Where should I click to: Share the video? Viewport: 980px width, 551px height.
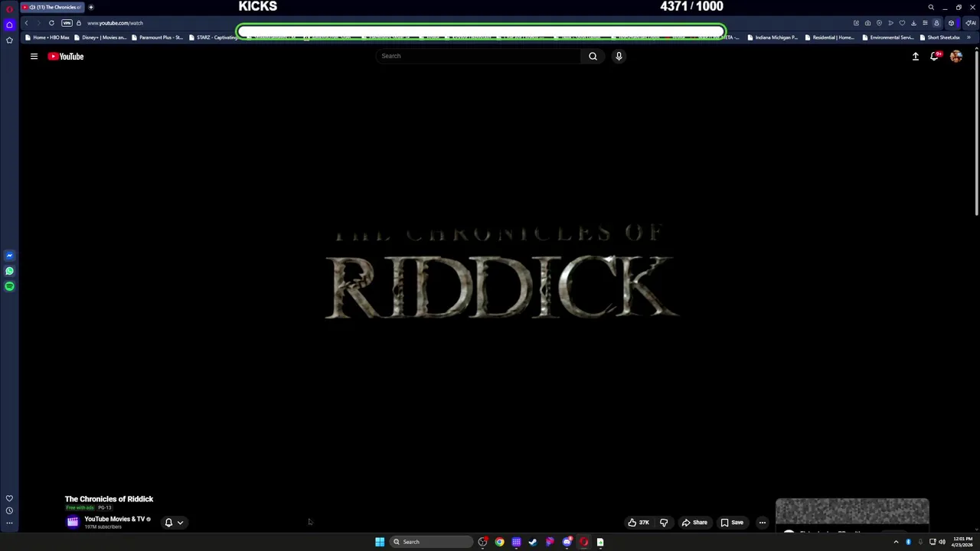point(694,523)
